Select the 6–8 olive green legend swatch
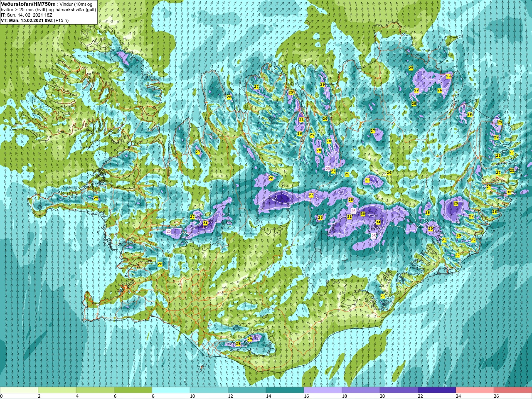 [133, 390]
